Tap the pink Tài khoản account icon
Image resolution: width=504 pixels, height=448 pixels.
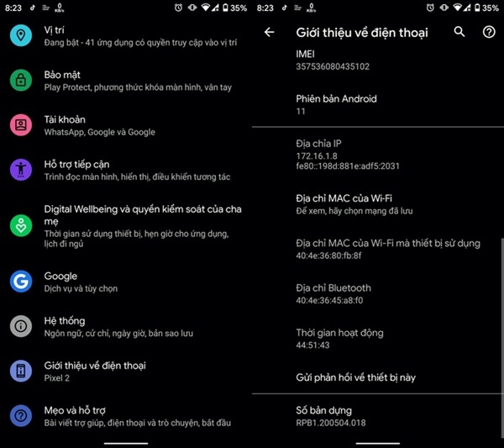(20, 125)
